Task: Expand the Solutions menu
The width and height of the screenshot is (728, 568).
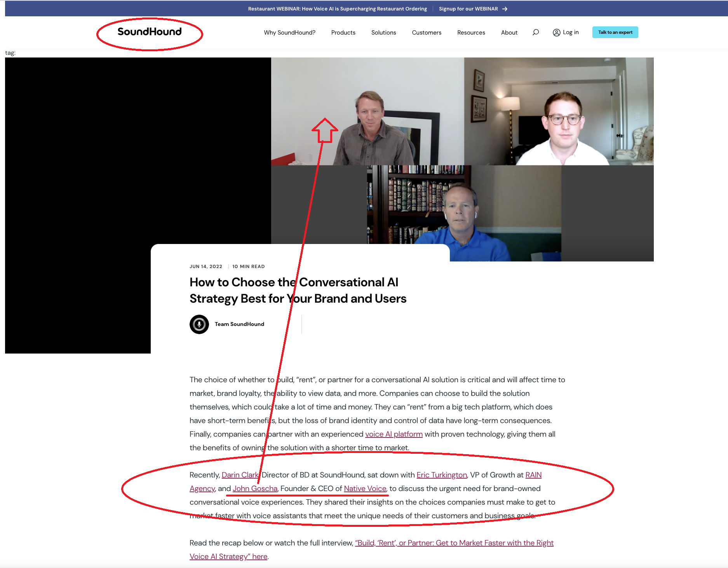Action: coord(383,33)
